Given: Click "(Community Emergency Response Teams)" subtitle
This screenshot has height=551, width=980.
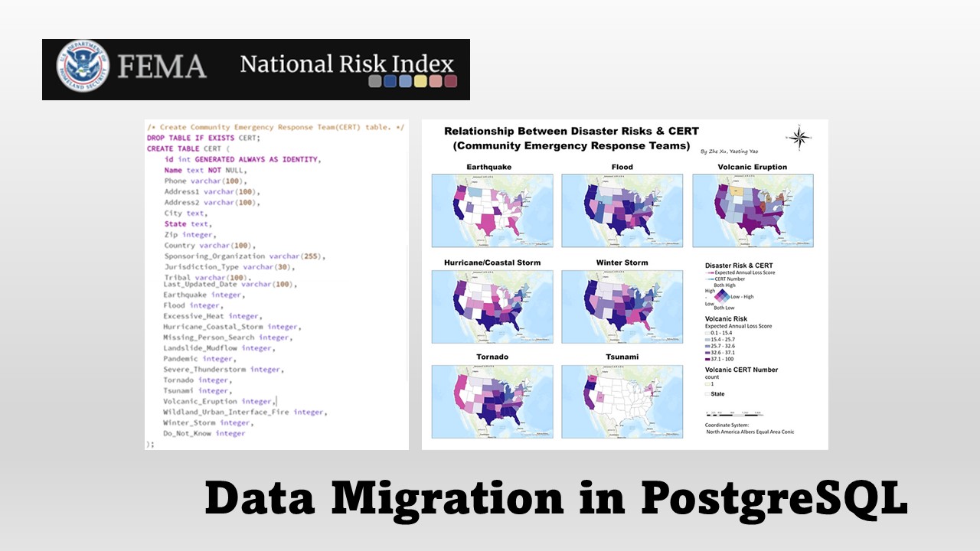Looking at the screenshot, I should (x=571, y=145).
